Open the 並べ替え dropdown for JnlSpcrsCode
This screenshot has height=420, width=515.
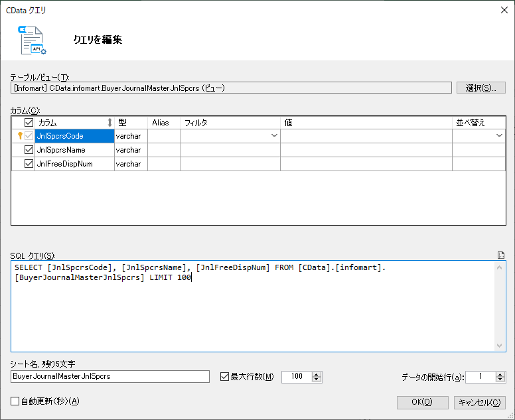499,135
